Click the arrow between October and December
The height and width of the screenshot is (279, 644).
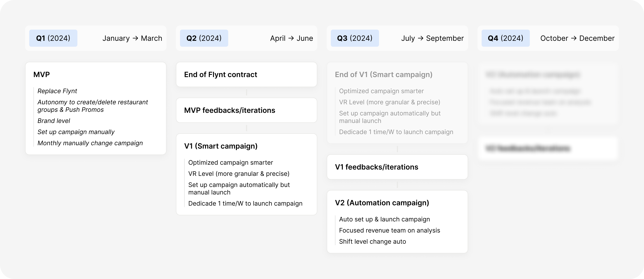click(x=574, y=38)
